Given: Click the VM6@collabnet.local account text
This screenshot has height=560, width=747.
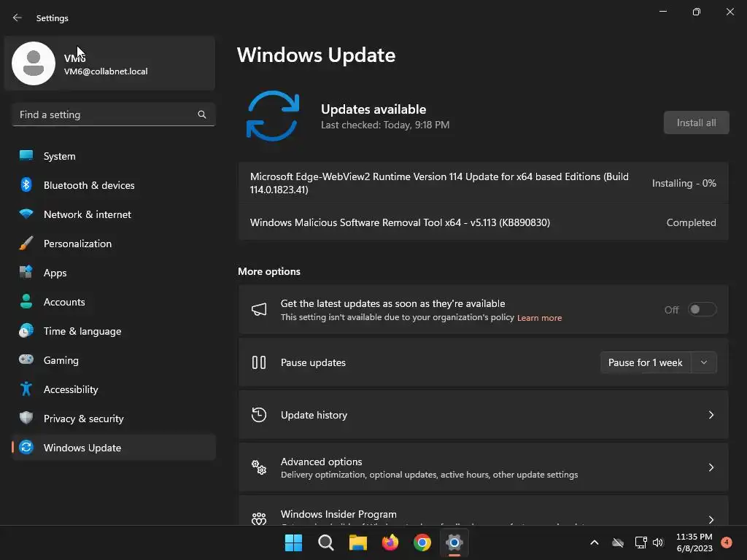Looking at the screenshot, I should pyautogui.click(x=106, y=71).
